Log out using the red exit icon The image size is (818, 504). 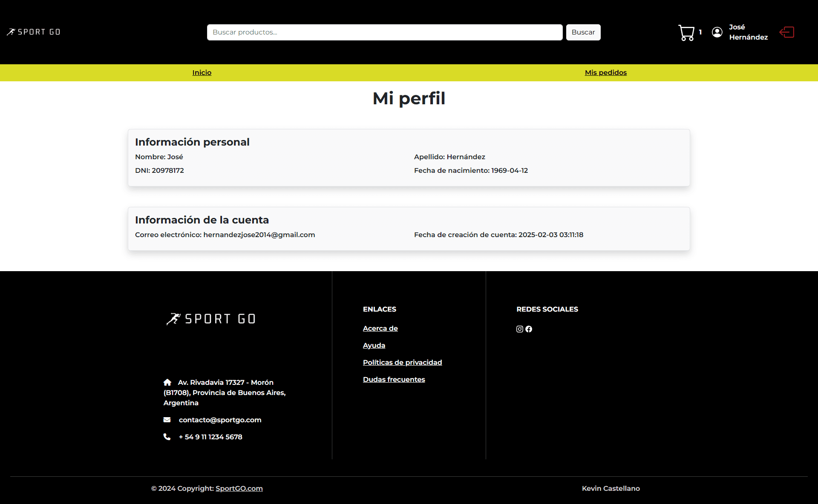coord(786,32)
